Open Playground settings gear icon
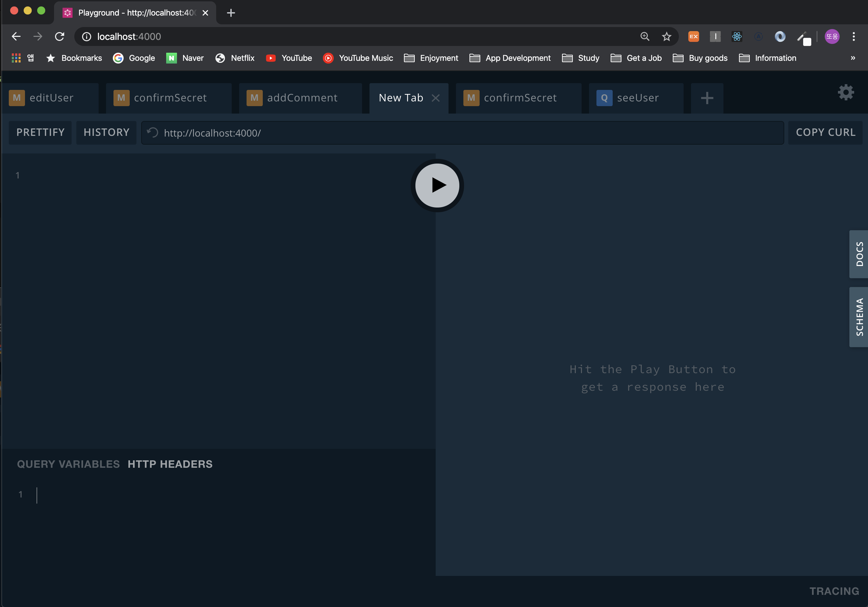Screen dimensions: 868x607 (x=846, y=92)
